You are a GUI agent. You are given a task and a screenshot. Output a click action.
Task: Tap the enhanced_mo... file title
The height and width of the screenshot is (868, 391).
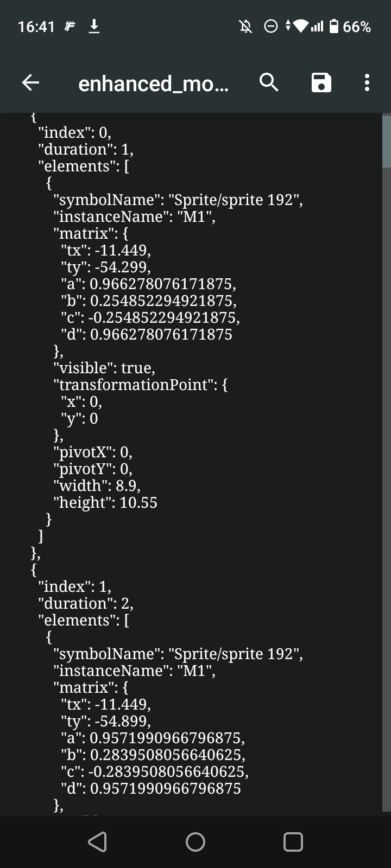pos(154,84)
